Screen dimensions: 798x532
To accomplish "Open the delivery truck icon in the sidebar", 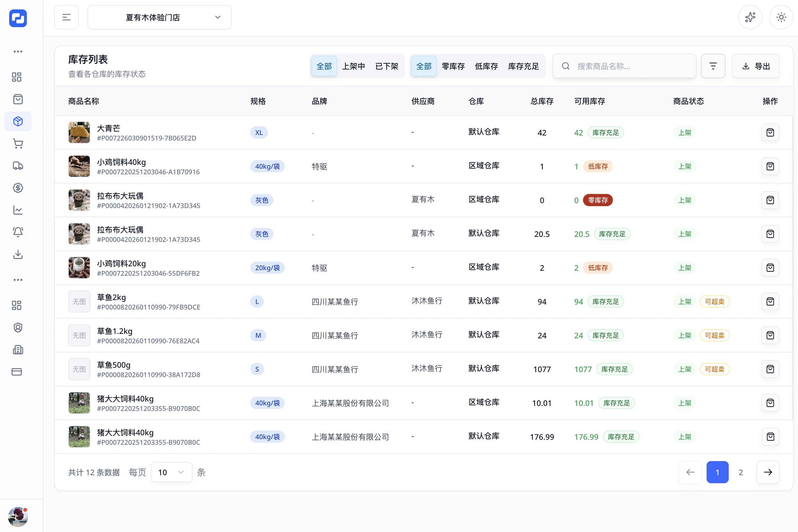I will pos(18,166).
